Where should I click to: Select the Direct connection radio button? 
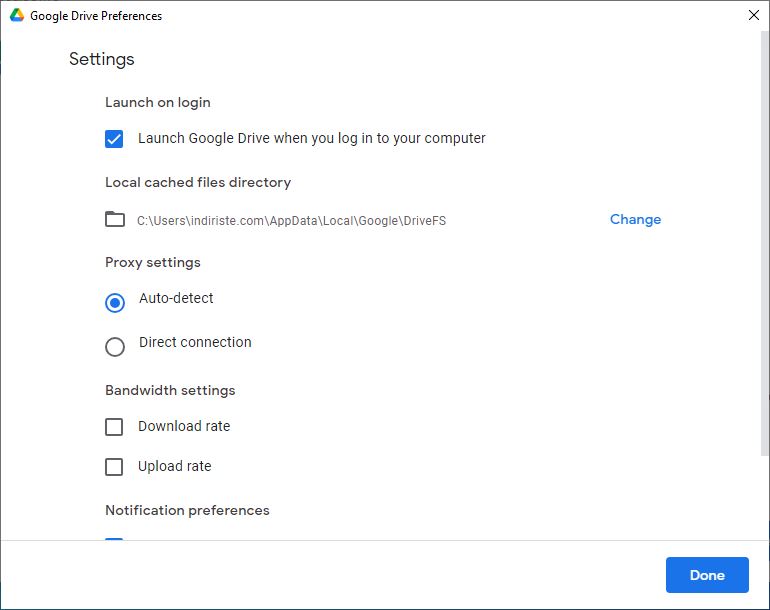(x=115, y=347)
